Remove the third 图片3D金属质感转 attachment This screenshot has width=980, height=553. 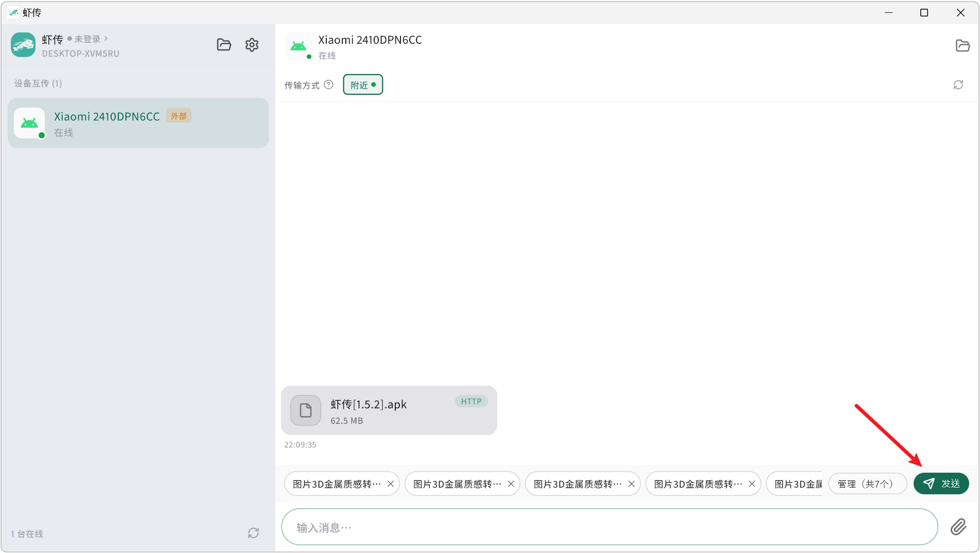pos(632,484)
